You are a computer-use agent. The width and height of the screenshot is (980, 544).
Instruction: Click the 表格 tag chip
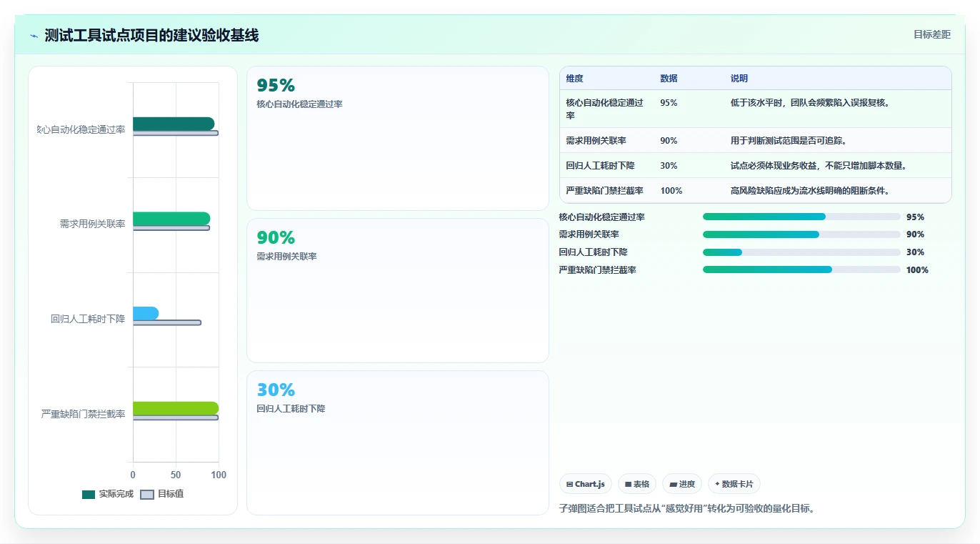click(x=637, y=484)
